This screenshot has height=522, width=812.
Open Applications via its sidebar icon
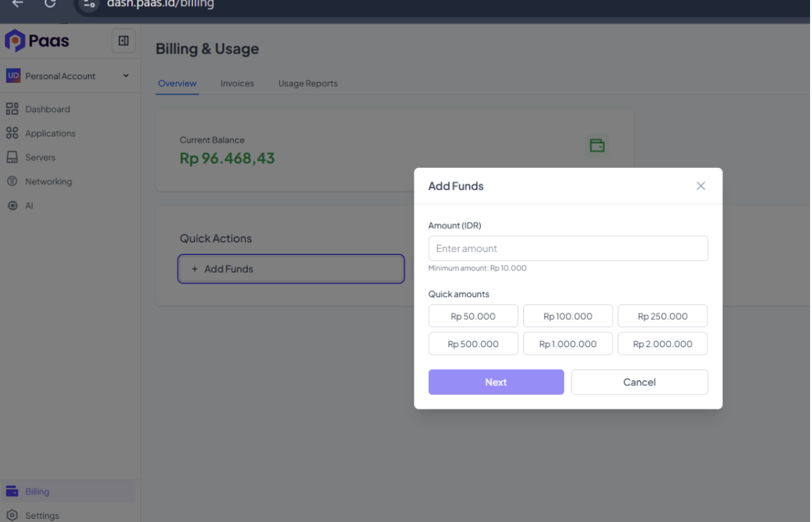tap(12, 133)
